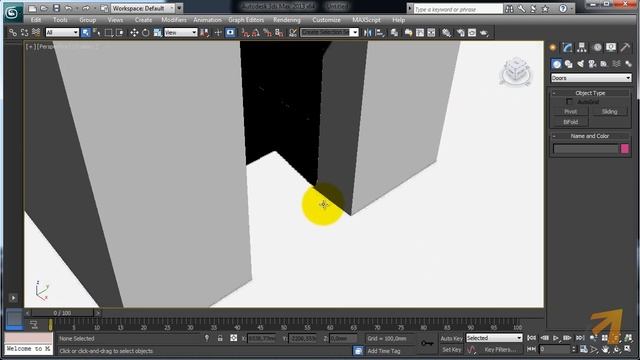
Task: Click the pink object color swatch
Action: point(624,149)
